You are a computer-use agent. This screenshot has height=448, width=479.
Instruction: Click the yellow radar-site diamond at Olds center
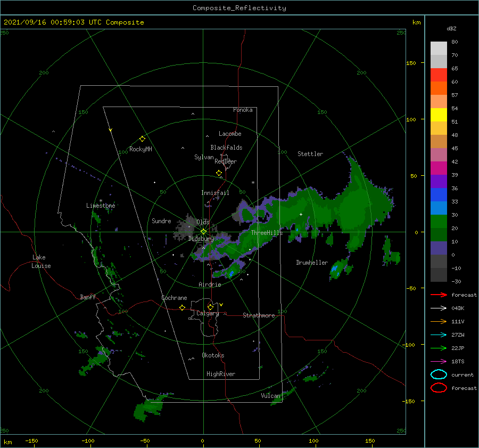tap(203, 232)
